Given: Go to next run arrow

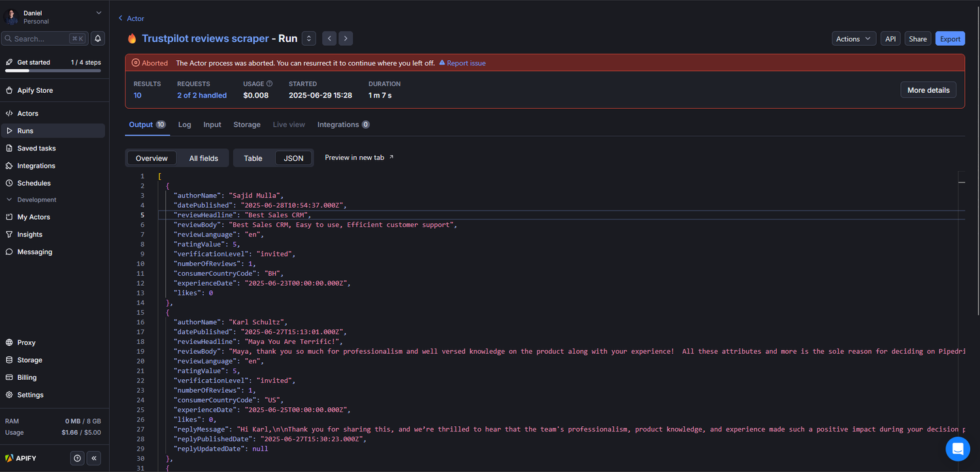Looking at the screenshot, I should pos(346,39).
